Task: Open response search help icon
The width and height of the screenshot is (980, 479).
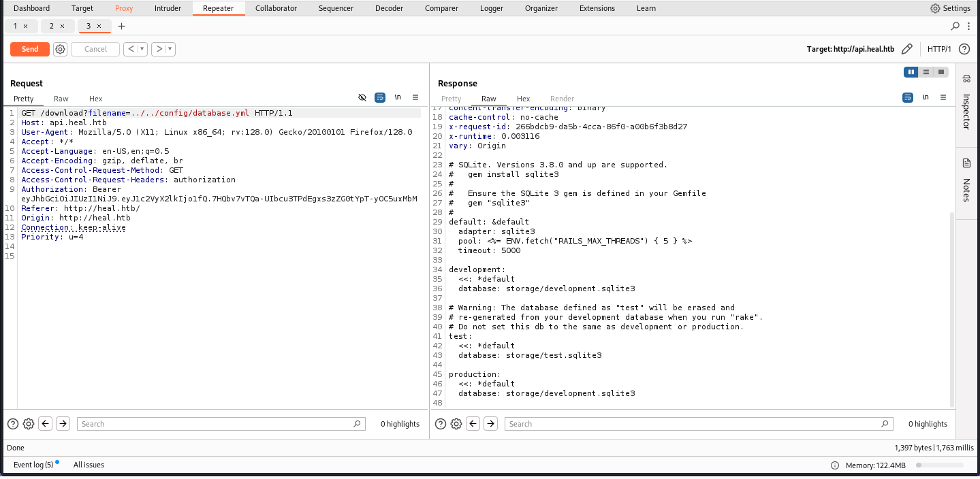Action: click(440, 424)
